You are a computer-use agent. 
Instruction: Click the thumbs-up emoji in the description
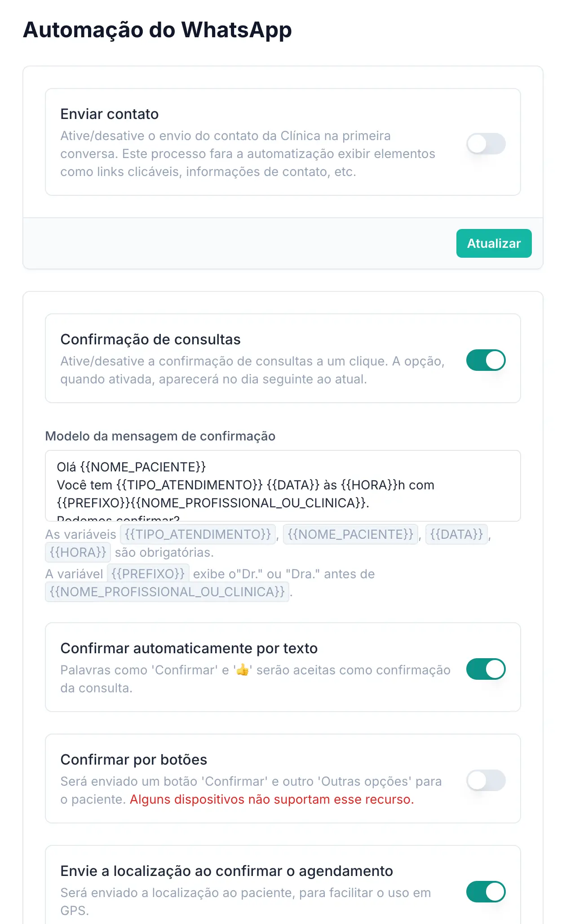tap(243, 670)
